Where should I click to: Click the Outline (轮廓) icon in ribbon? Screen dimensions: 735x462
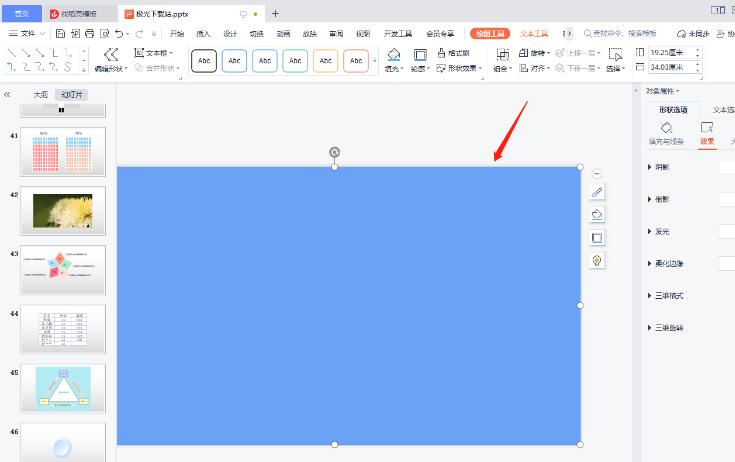(420, 55)
